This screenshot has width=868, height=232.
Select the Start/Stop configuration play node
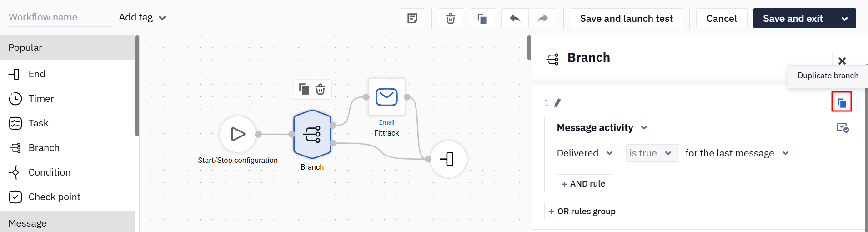coord(238,134)
